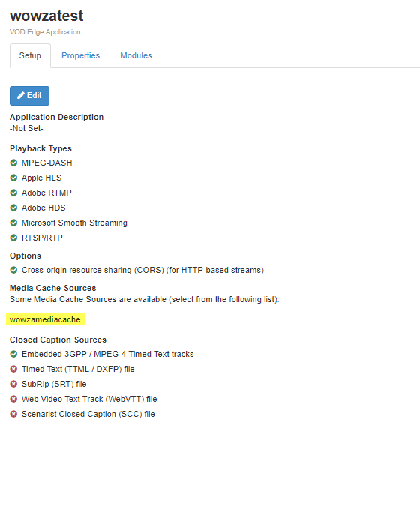Viewport: 420px width, 512px height.
Task: Click the check icon for Embedded 3GPP Timed Text
Action: (x=13, y=354)
